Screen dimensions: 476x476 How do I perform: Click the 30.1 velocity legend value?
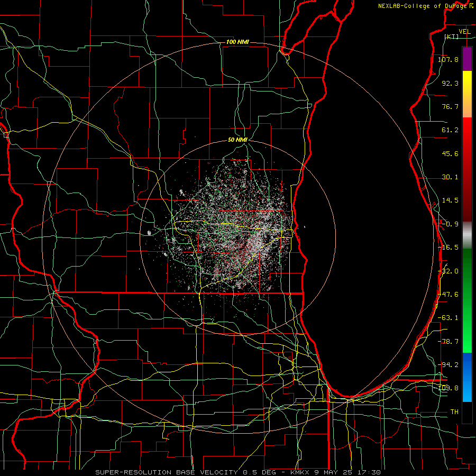(450, 177)
